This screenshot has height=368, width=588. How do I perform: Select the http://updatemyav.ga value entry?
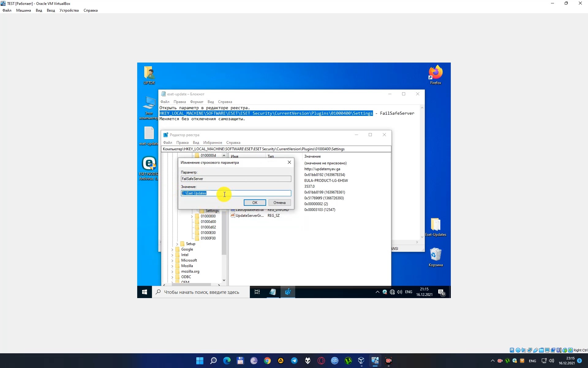322,169
